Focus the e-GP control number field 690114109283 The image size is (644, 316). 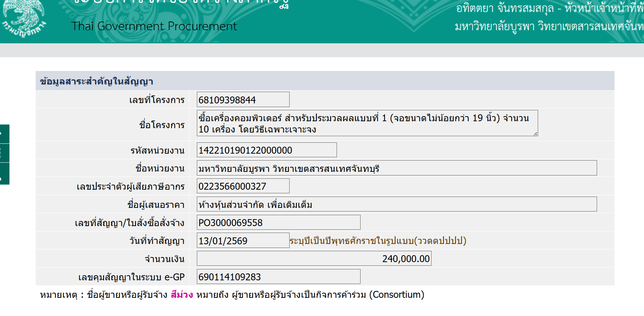click(x=278, y=277)
